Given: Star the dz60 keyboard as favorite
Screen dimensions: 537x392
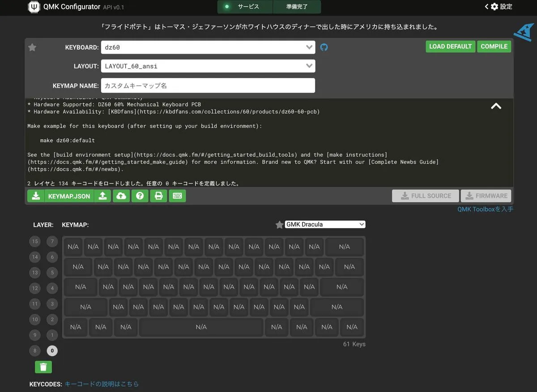Looking at the screenshot, I should pyautogui.click(x=32, y=47).
